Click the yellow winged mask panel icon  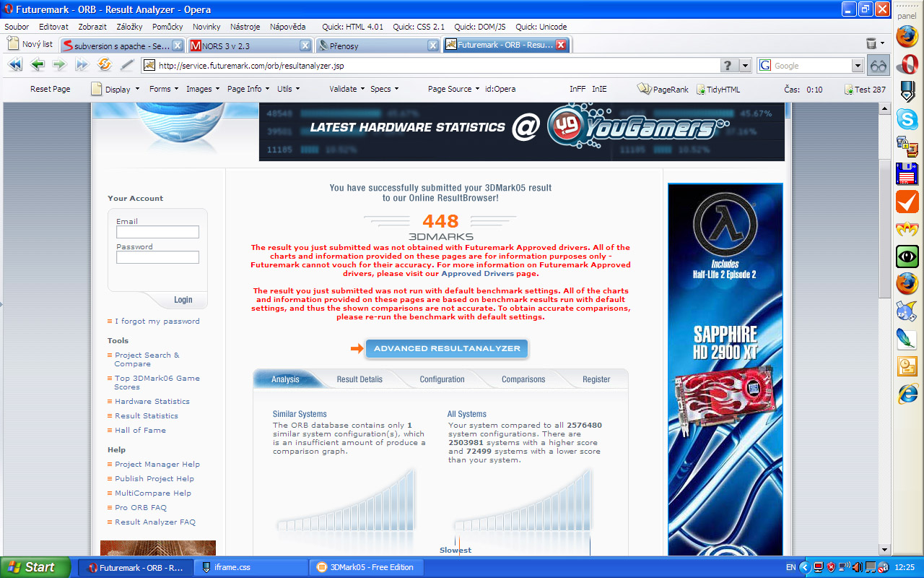[x=907, y=229]
